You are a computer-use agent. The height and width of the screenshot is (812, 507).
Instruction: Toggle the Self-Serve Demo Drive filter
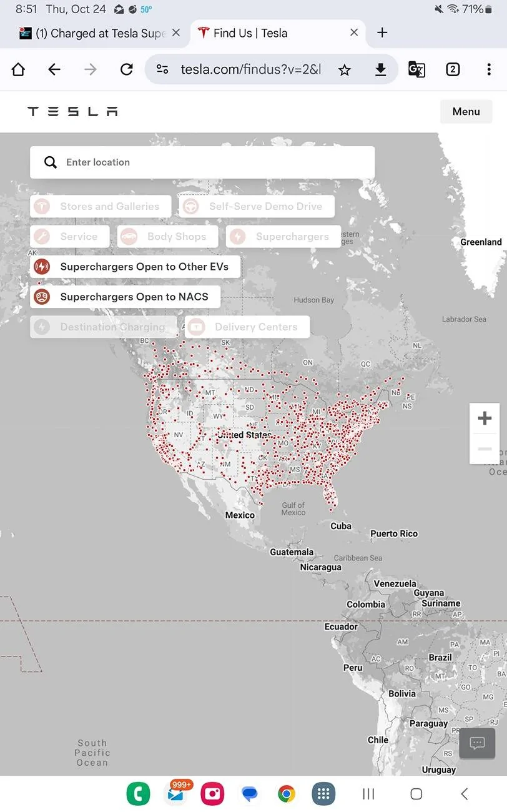pos(257,206)
